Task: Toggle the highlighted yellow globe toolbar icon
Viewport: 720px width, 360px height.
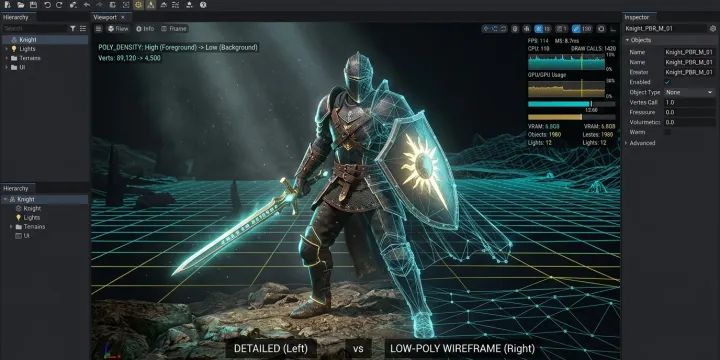Action: (x=139, y=5)
